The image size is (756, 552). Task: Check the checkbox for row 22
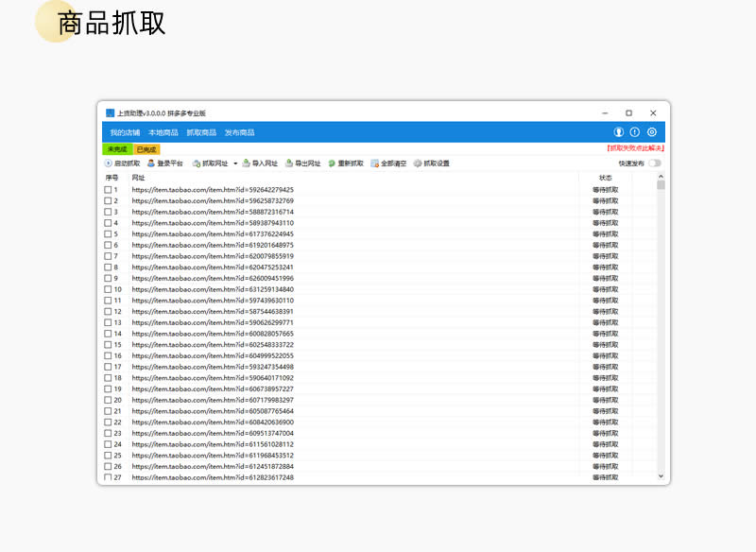(108, 423)
